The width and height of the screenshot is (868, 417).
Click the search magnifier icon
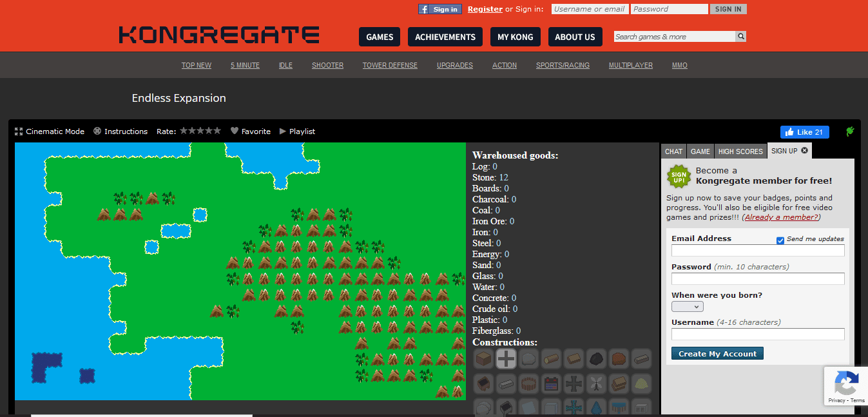coord(741,37)
